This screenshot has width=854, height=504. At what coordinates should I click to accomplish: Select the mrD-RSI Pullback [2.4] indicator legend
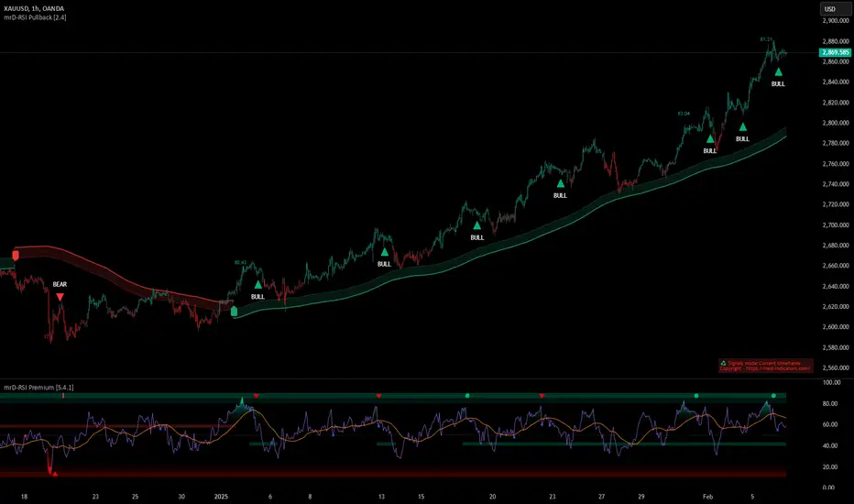(35, 17)
